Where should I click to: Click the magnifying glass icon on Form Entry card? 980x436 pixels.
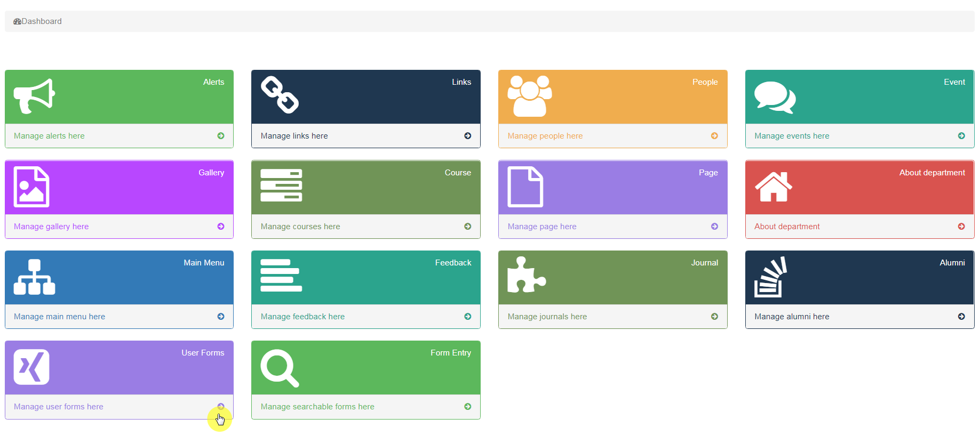pos(280,368)
